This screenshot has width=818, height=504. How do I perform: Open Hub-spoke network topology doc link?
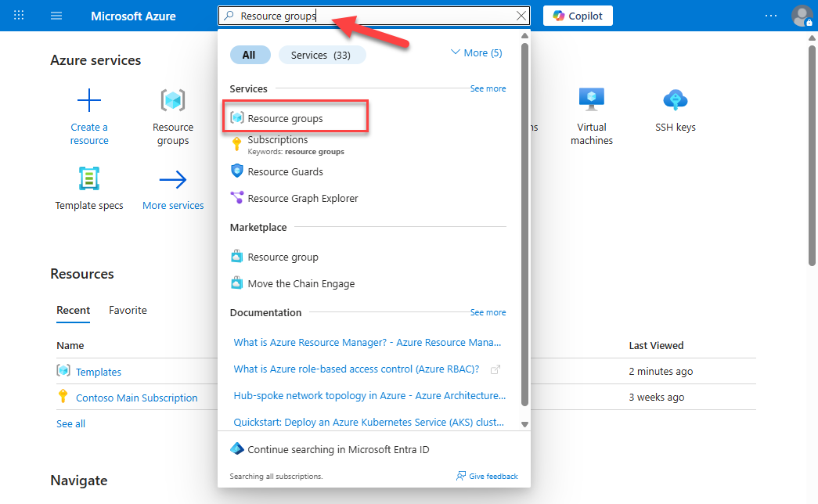[369, 395]
